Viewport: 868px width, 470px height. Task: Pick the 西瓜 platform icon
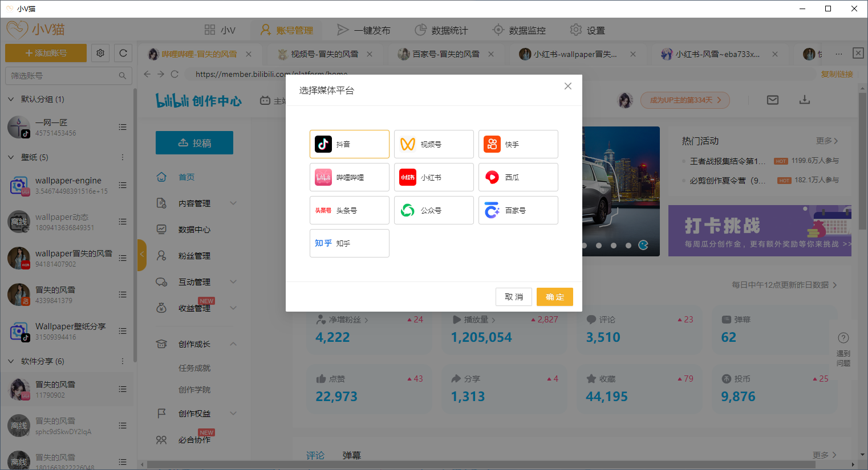click(518, 177)
